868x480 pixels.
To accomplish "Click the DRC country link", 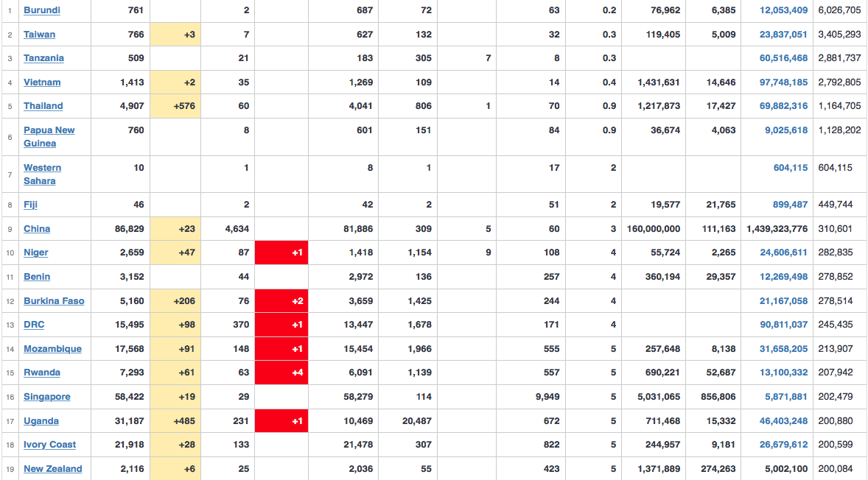I will pos(34,325).
